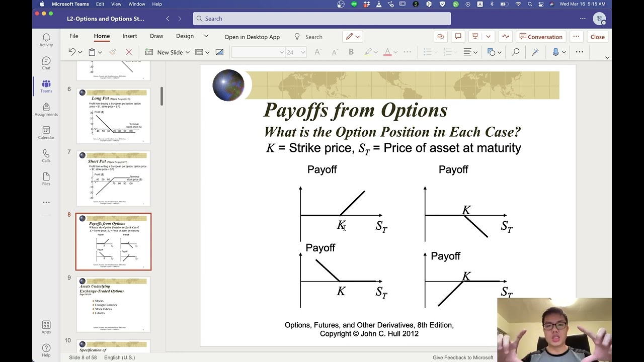644x362 pixels.
Task: Open Calendar in Teams sidebar
Action: pyautogui.click(x=46, y=133)
